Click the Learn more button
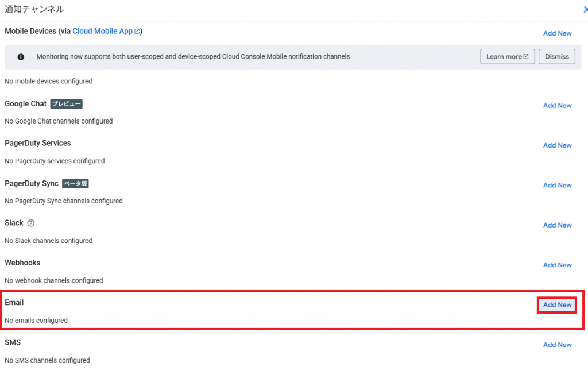Image resolution: width=588 pixels, height=374 pixels. [507, 57]
